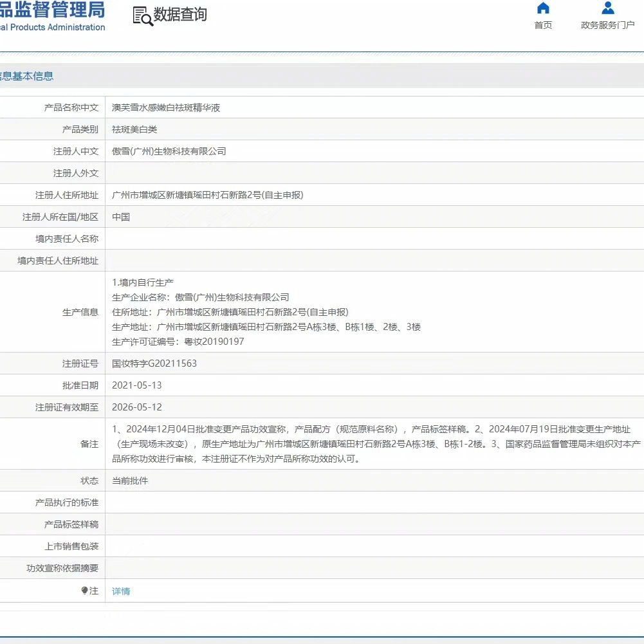This screenshot has width=644, height=644.
Task: Click the 数据查询 magnifier document icon
Action: [142, 16]
